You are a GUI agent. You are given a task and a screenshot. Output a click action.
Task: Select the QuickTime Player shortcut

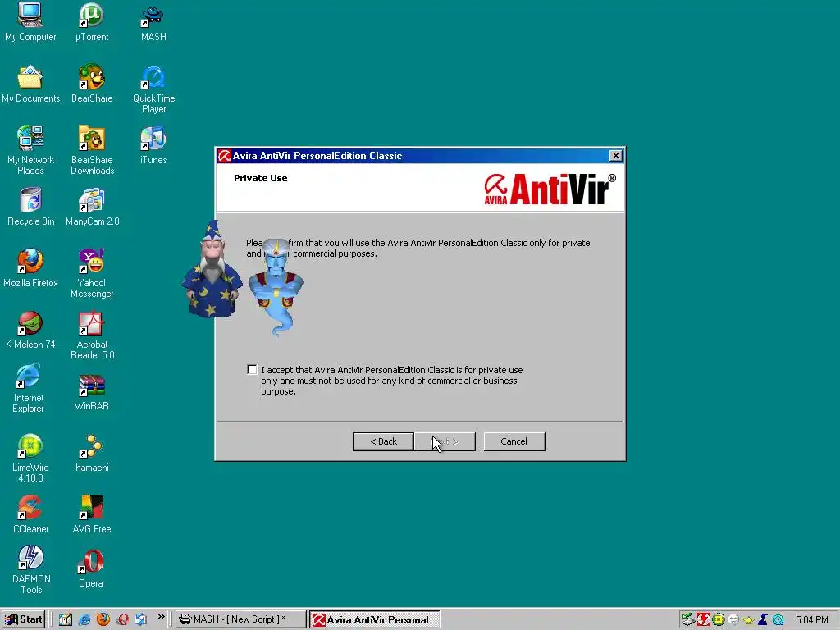tap(153, 89)
